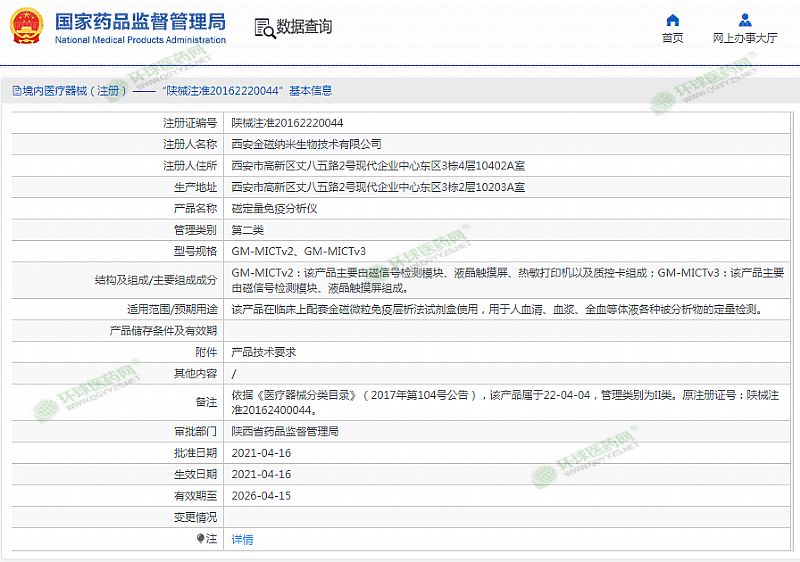Click the 产品技术要求 attachment text
The width and height of the screenshot is (800, 562).
[x=263, y=352]
